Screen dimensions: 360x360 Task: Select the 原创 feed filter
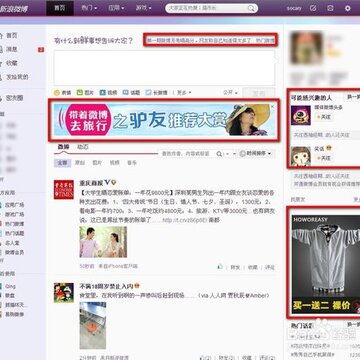80,163
